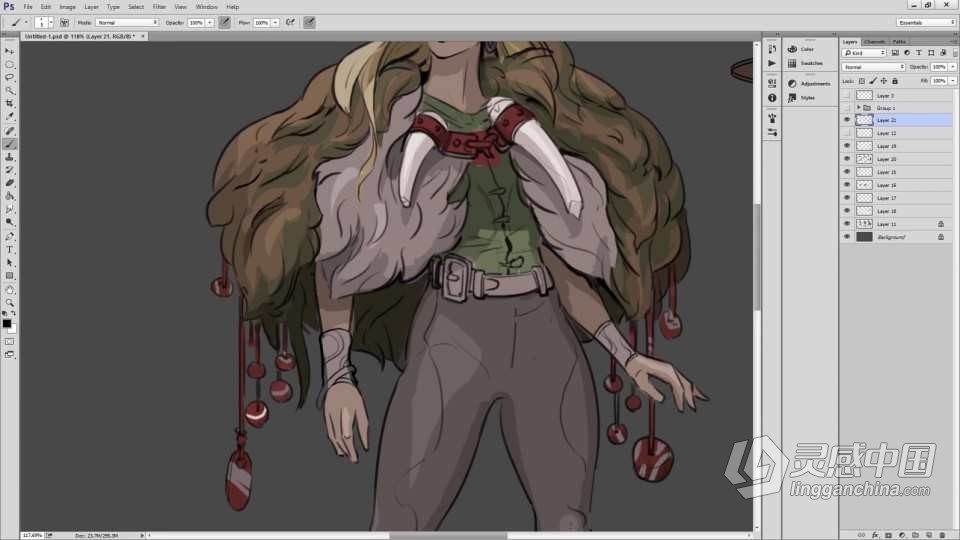
Task: Open the Info panel icon
Action: (x=772, y=97)
